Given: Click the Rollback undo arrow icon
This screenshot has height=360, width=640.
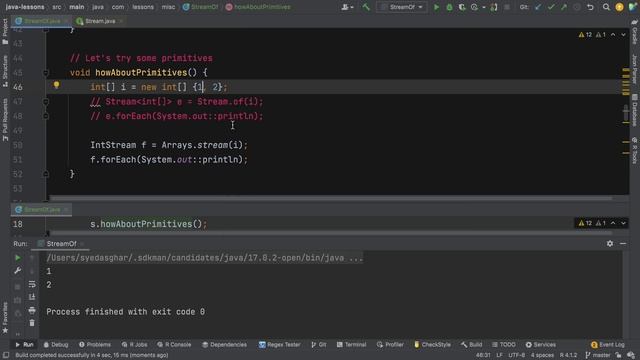Looking at the screenshot, I should (590, 7).
